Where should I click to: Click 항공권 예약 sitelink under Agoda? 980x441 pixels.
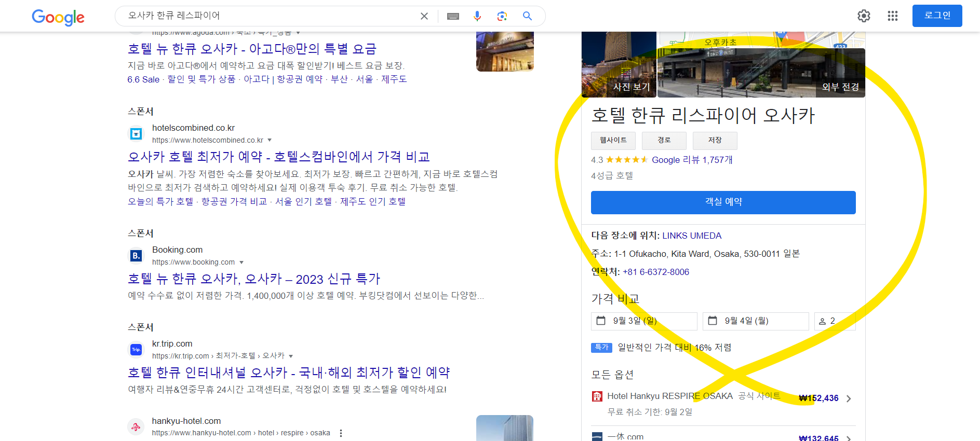point(300,79)
